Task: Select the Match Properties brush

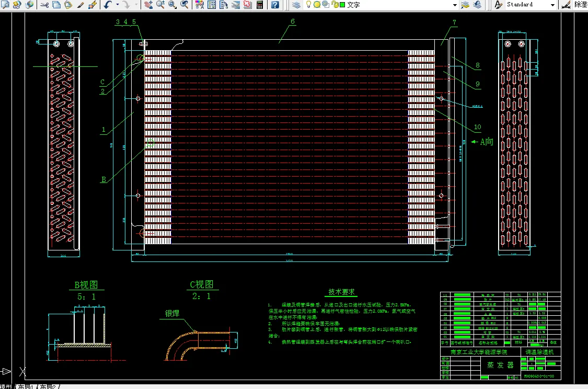Action: 80,5
